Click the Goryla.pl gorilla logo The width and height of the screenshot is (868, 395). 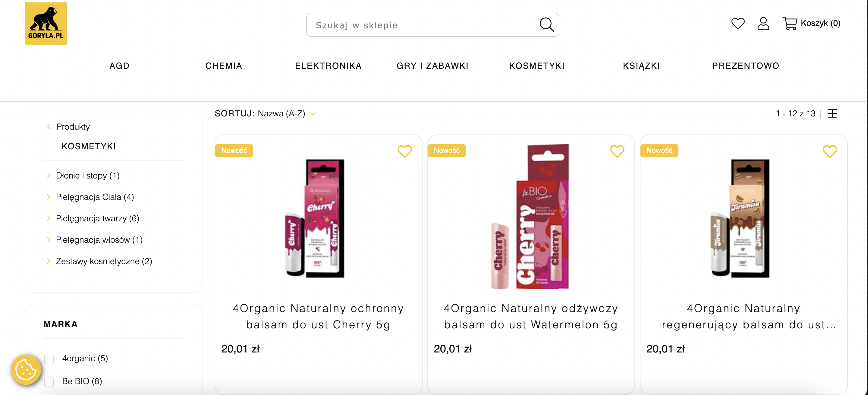coord(46,24)
